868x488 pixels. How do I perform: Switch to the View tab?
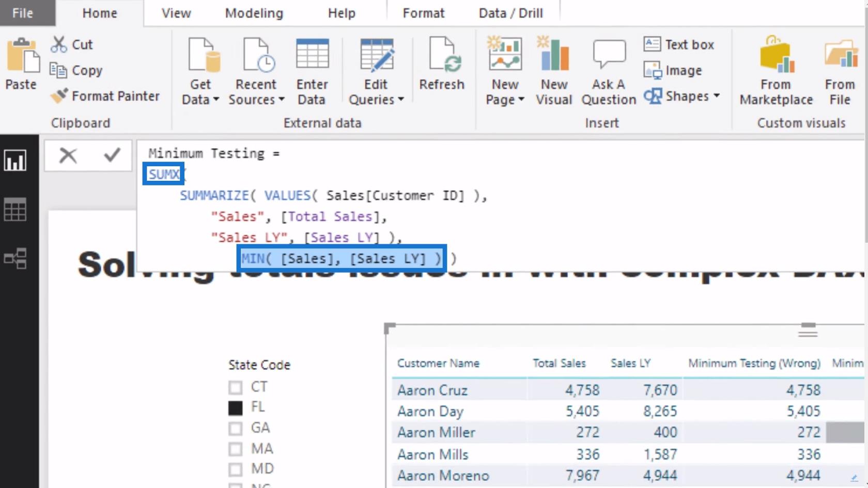click(176, 13)
